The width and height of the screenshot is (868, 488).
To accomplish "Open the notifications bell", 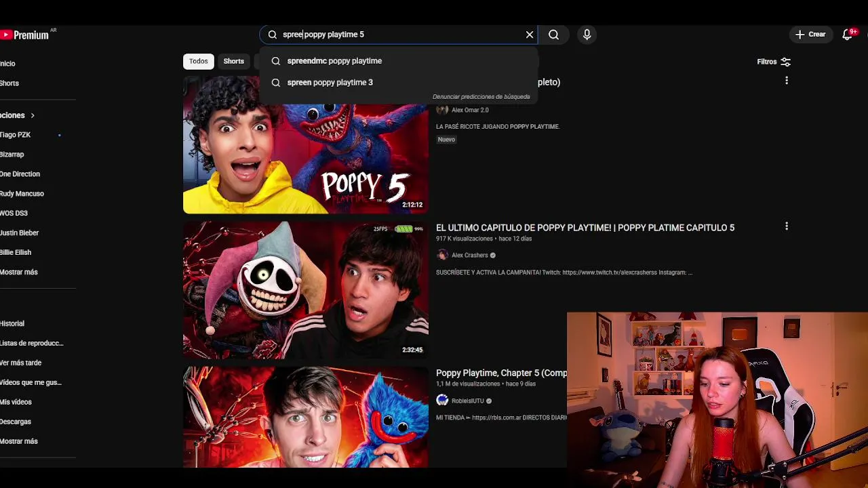I will 848,35.
